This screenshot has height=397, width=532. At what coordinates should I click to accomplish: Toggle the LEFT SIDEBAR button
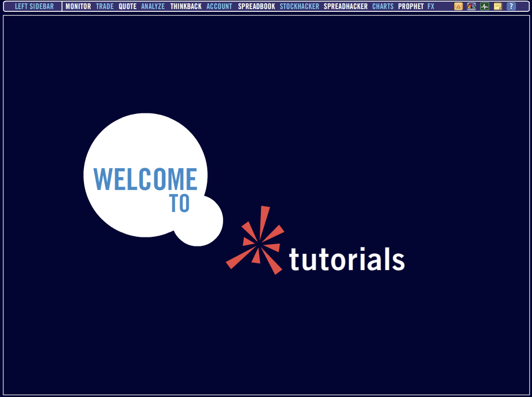point(34,6)
